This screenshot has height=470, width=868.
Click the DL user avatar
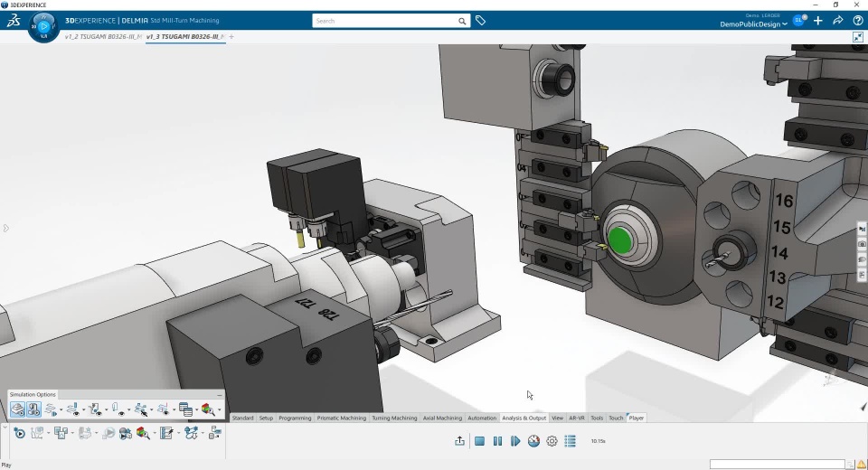click(798, 21)
